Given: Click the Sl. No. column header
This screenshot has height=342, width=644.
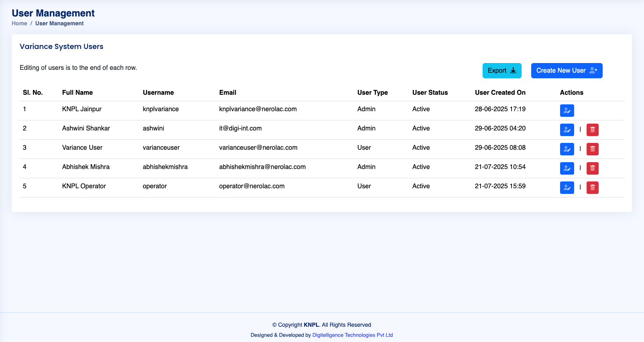Looking at the screenshot, I should pyautogui.click(x=33, y=92).
